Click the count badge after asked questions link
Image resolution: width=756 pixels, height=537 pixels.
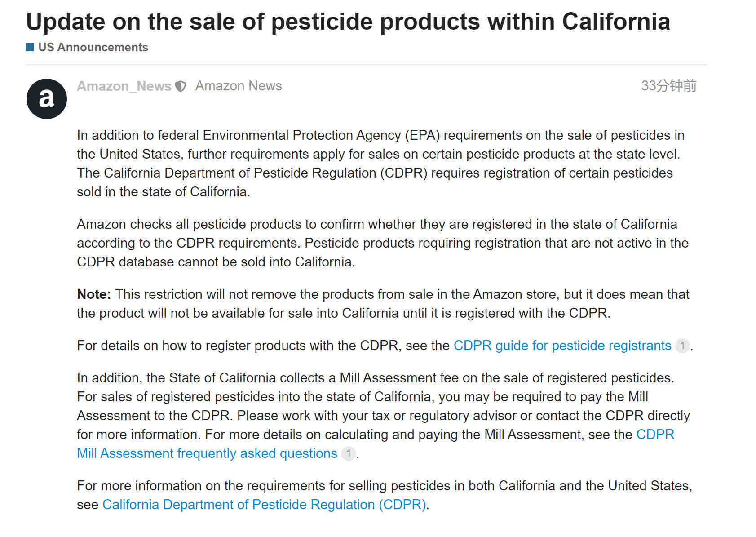tap(349, 453)
